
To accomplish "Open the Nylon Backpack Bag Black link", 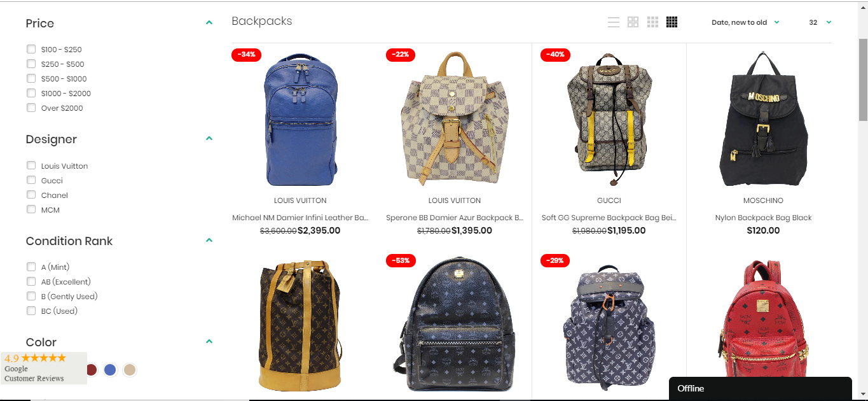I will 763,218.
